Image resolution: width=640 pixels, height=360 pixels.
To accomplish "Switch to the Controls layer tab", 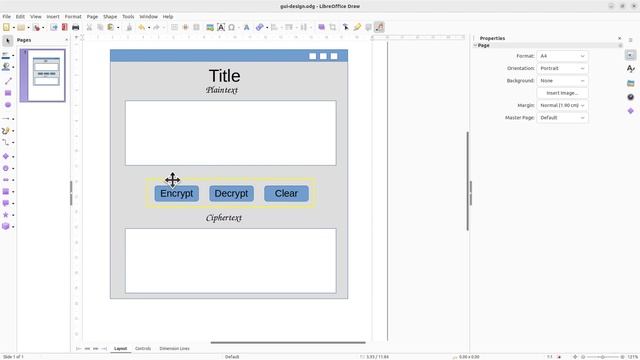I will pyautogui.click(x=143, y=349).
